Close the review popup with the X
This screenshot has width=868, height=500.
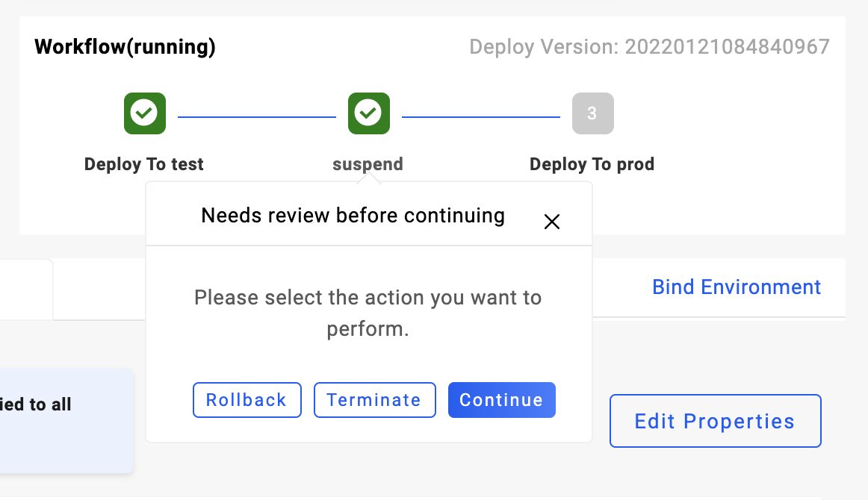(x=552, y=222)
